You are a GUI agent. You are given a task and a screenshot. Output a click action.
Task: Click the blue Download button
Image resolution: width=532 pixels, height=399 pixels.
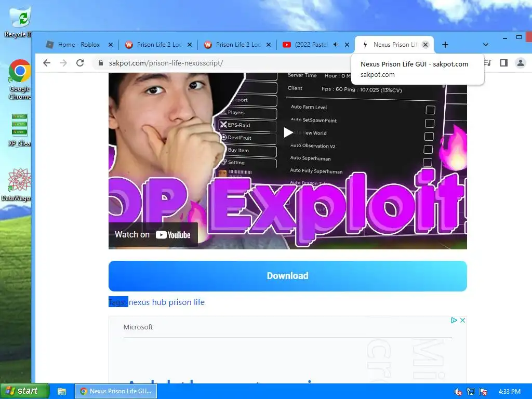(x=288, y=276)
